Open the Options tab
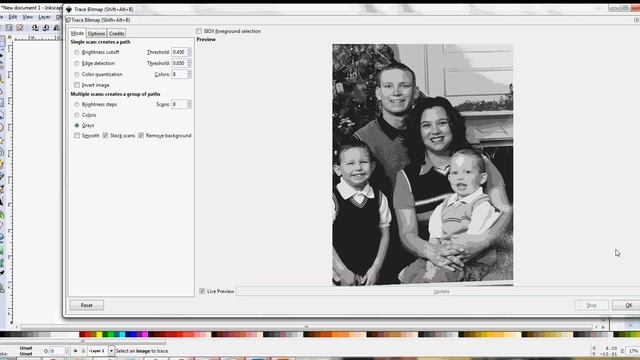This screenshot has height=360, width=640. click(96, 33)
